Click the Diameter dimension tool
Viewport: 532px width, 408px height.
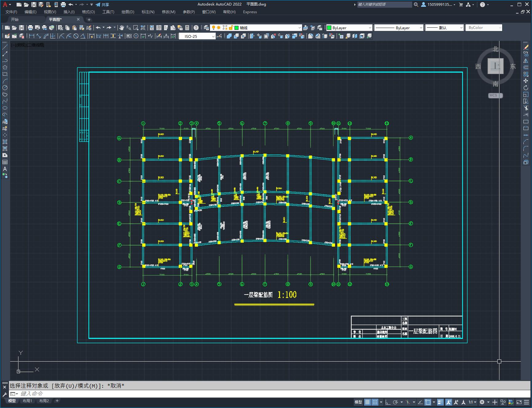76,36
